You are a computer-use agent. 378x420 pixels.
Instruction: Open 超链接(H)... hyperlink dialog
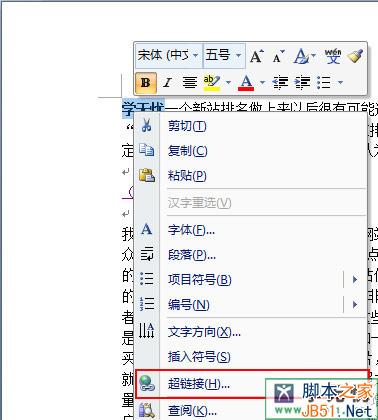[252, 384]
